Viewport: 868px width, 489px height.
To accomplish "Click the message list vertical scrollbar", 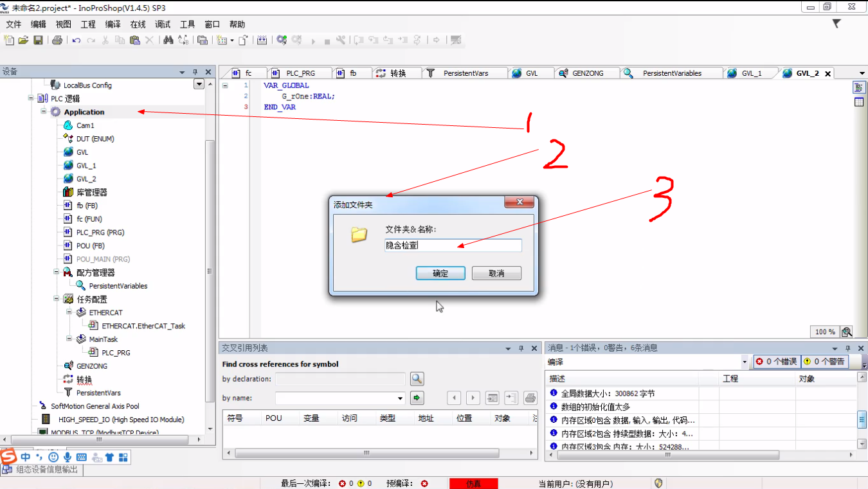I will [862, 419].
